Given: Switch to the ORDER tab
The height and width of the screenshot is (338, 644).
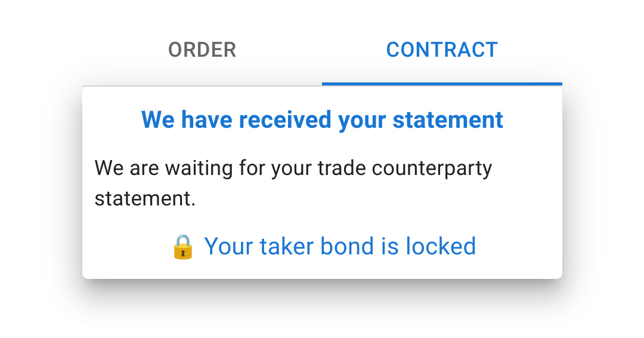Looking at the screenshot, I should coord(202,50).
